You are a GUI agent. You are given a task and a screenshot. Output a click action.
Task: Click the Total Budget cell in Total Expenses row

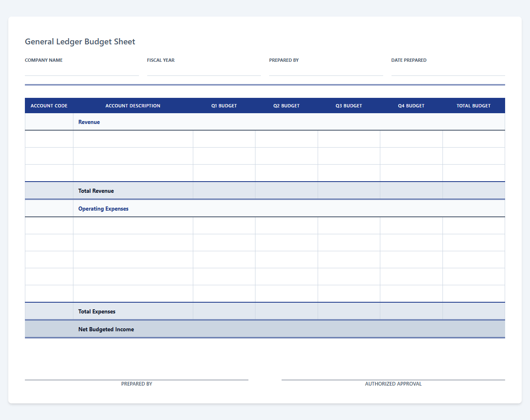474,311
